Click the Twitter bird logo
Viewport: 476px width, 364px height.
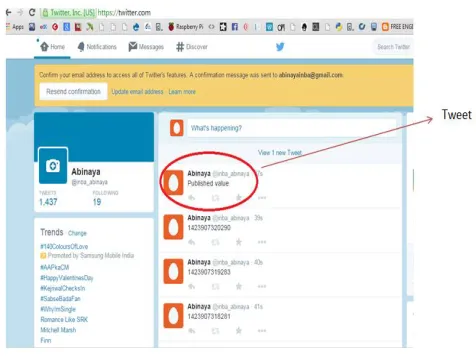coord(280,47)
